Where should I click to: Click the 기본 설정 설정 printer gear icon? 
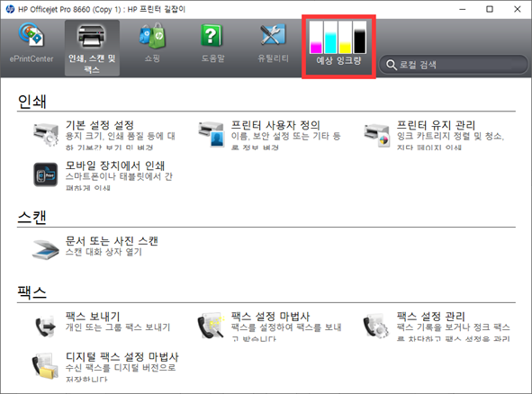[46, 135]
